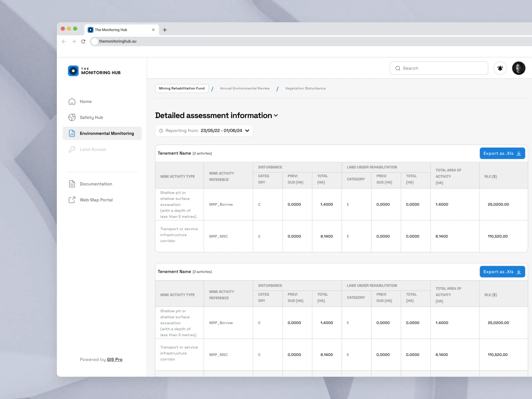Select the Environmental Monitoring report icon
Screen dimensions: 532x399
click(x=72, y=133)
